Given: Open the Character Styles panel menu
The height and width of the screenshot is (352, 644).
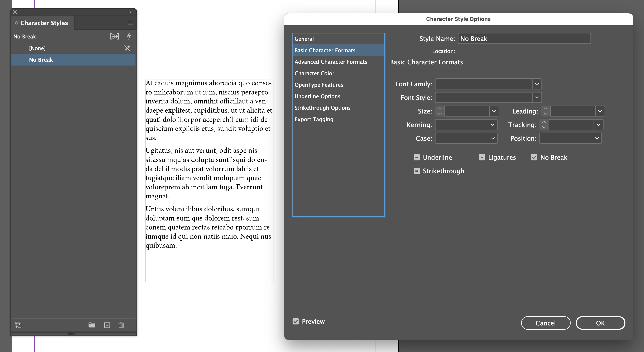Looking at the screenshot, I should (x=130, y=23).
